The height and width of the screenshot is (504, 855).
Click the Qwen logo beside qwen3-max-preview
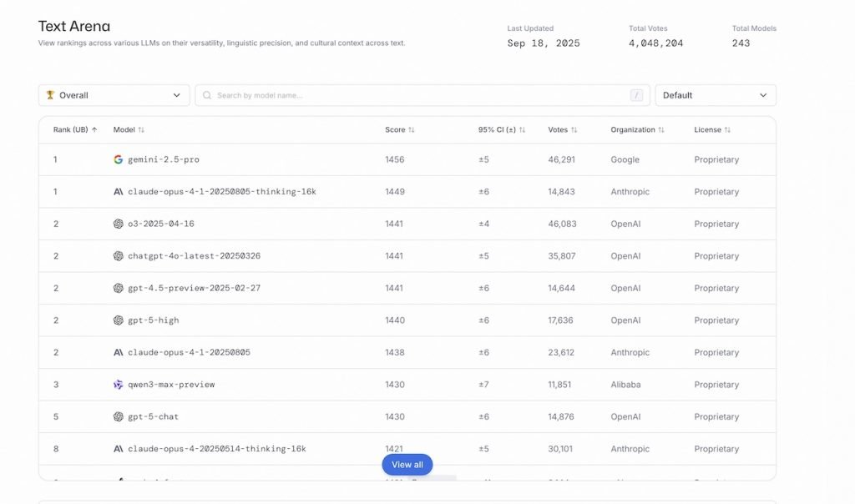[x=118, y=385]
